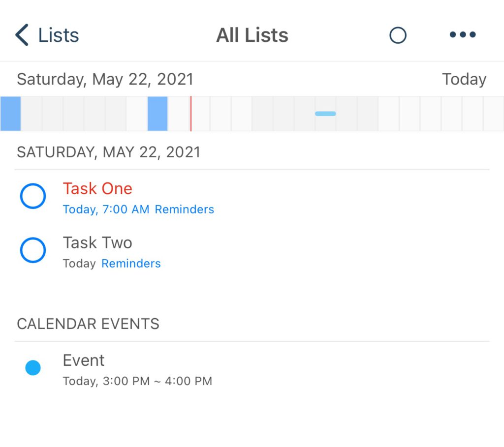Tap the circle icon in header

pyautogui.click(x=398, y=35)
